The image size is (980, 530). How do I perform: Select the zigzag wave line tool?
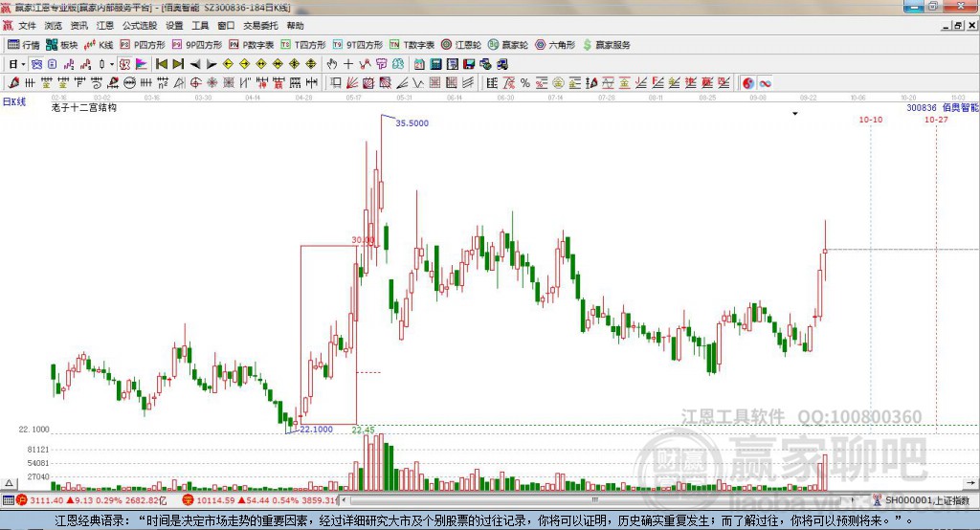click(x=417, y=83)
